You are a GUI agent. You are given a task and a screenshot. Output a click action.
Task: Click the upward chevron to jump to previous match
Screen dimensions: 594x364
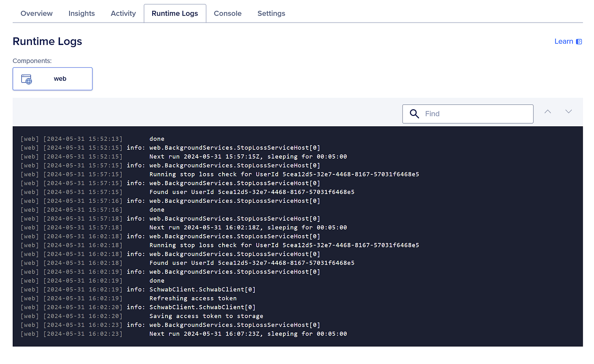click(548, 111)
